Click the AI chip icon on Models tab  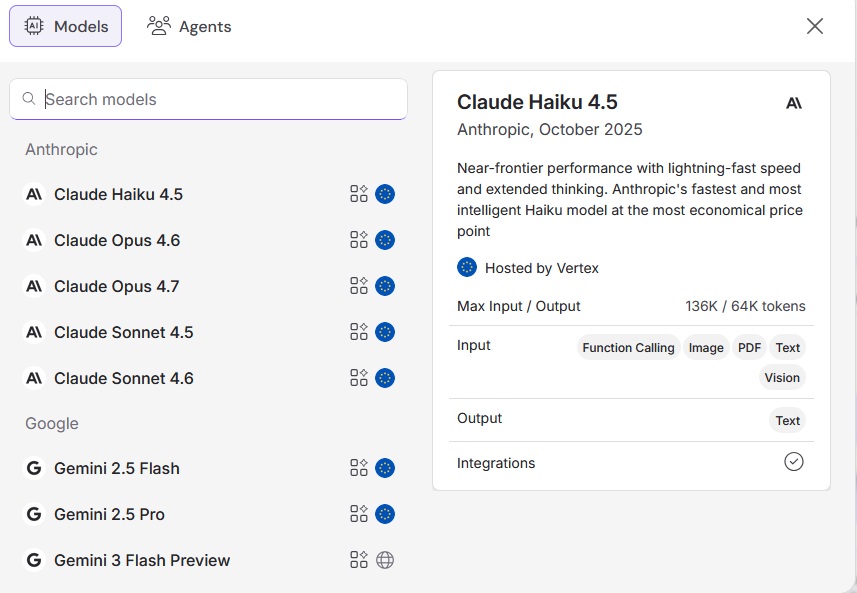tap(34, 26)
